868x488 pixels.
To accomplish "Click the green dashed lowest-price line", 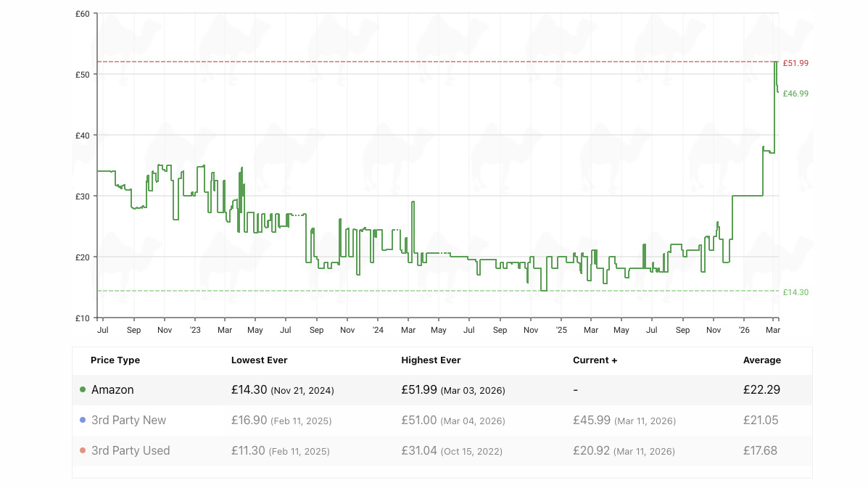I will click(x=435, y=291).
